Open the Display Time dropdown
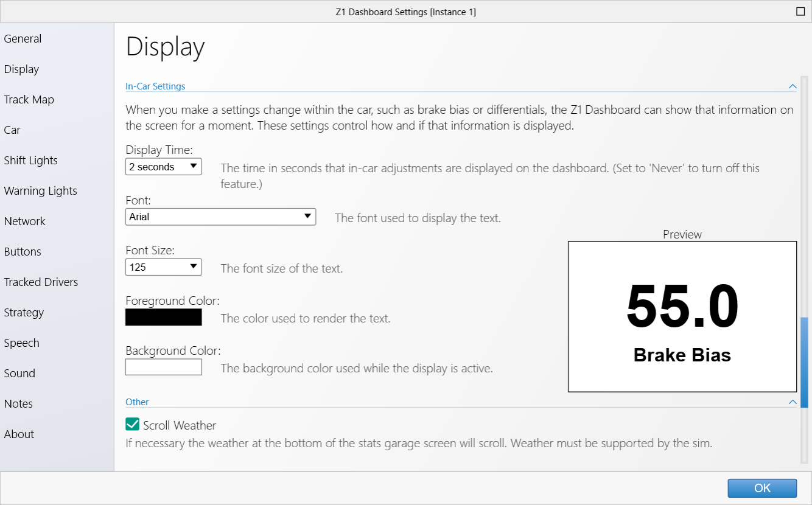Screen dimensions: 812x505 (164, 167)
